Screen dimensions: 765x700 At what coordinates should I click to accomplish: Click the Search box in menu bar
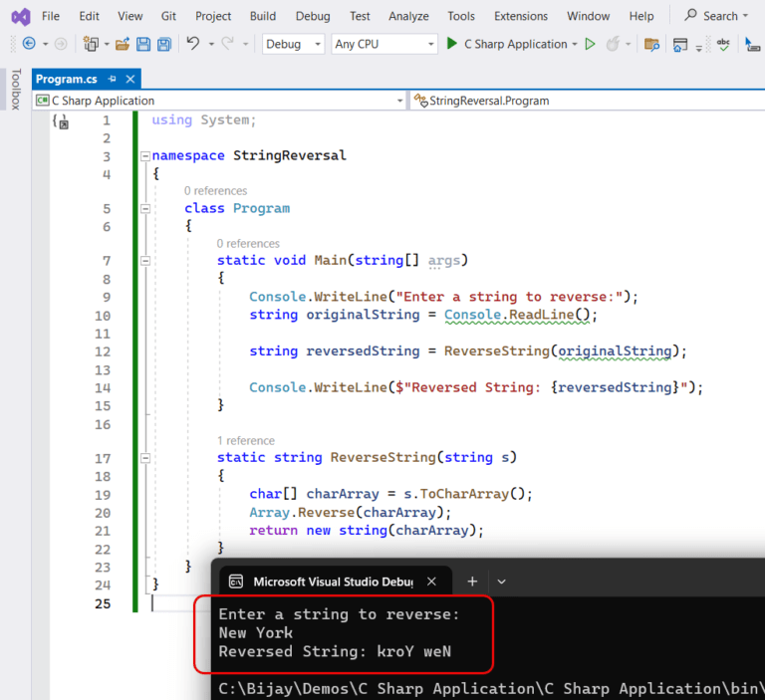tap(716, 16)
